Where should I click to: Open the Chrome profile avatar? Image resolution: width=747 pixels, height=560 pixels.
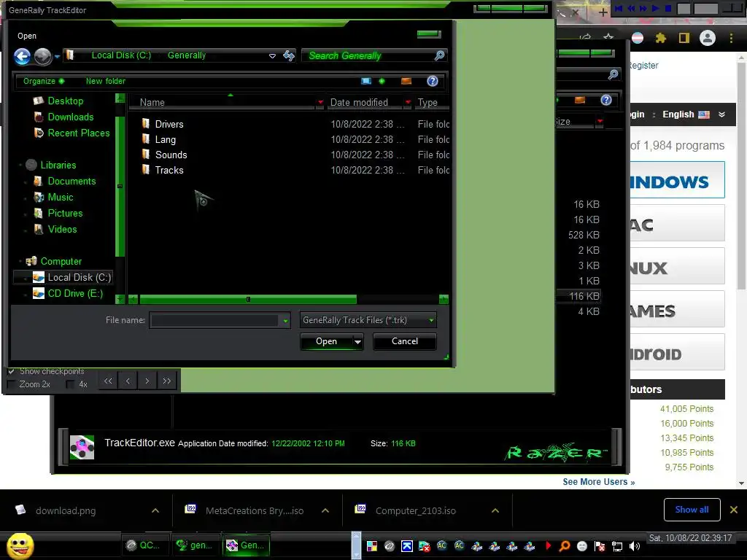click(708, 38)
